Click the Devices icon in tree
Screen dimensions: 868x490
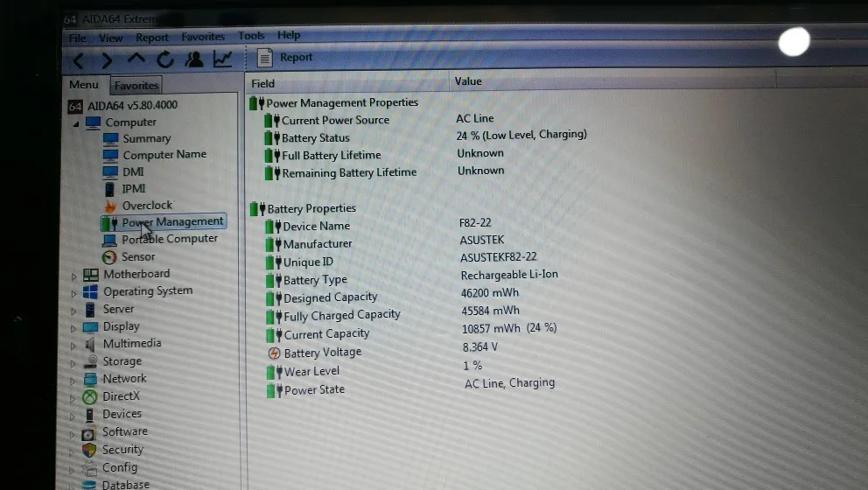[x=89, y=414]
